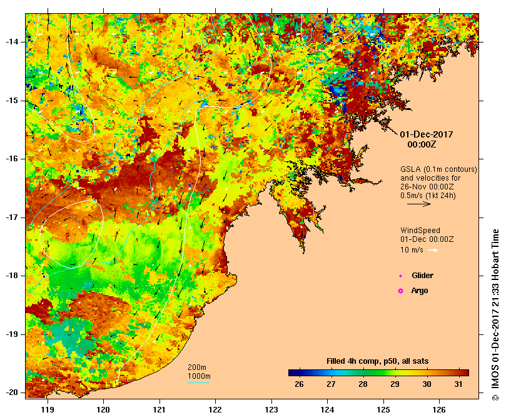
Task: Click 'Filled 4h comp, p50, all sats' title
Action: 377,361
